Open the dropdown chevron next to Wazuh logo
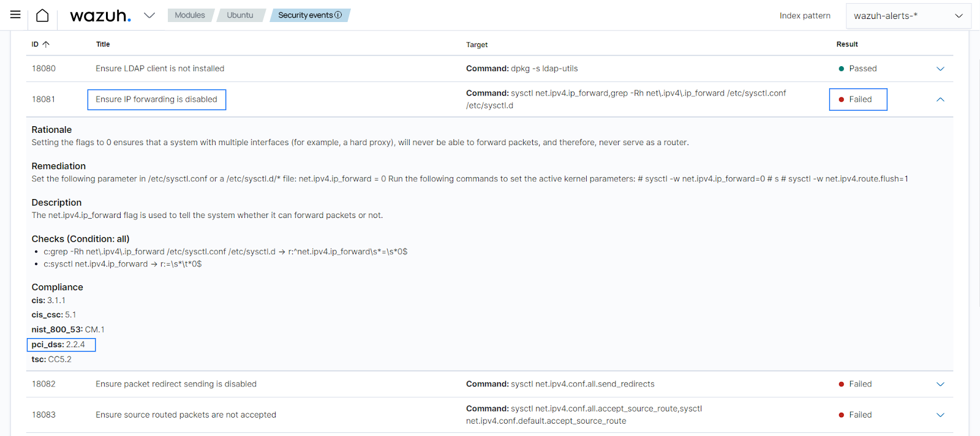Screen dimensions: 980x436 [x=149, y=15]
